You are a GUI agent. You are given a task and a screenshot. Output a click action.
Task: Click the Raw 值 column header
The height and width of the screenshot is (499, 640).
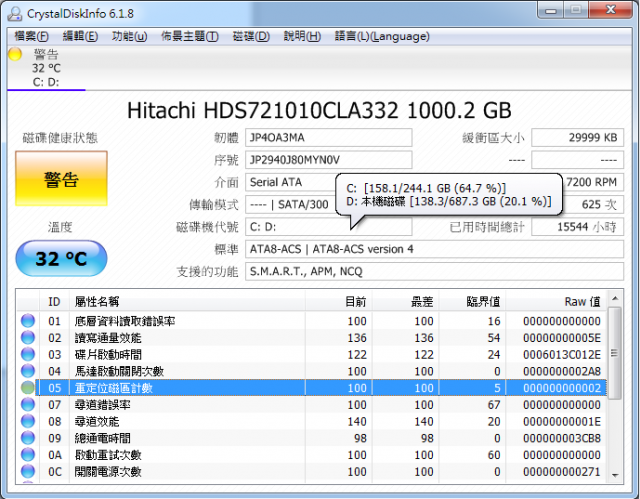pos(556,302)
